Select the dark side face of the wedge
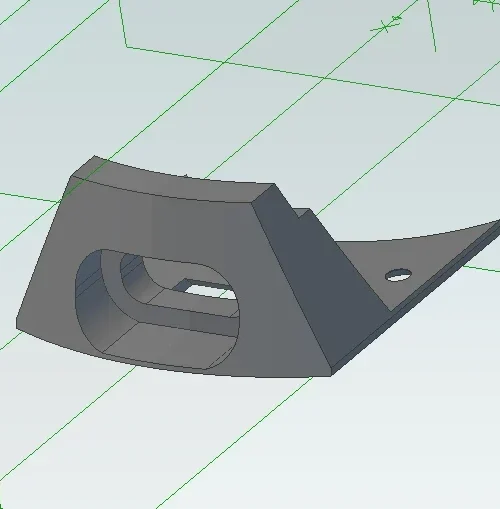This screenshot has height=509, width=500. pyautogui.click(x=320, y=273)
